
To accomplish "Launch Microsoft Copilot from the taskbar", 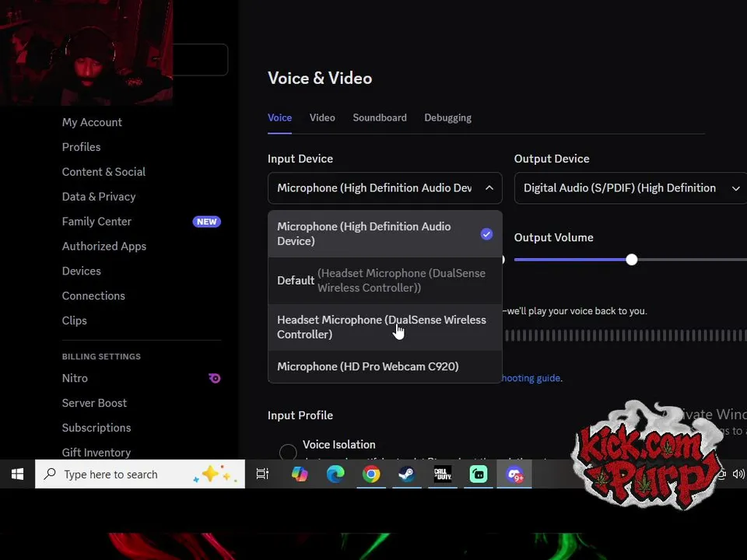I will [300, 474].
